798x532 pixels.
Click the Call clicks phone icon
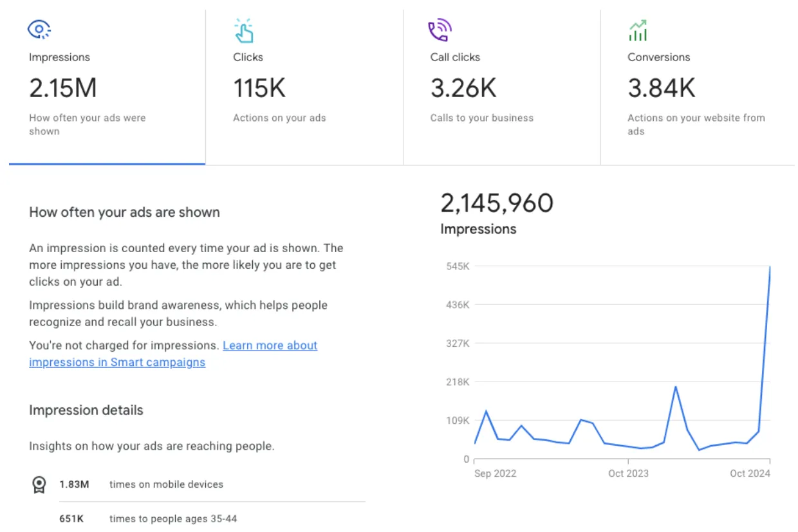440,30
